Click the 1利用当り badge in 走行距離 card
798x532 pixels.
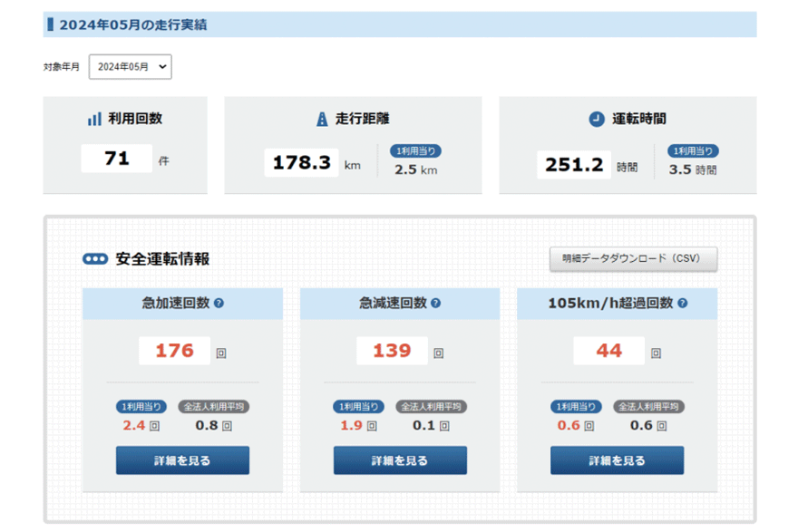[x=416, y=151]
